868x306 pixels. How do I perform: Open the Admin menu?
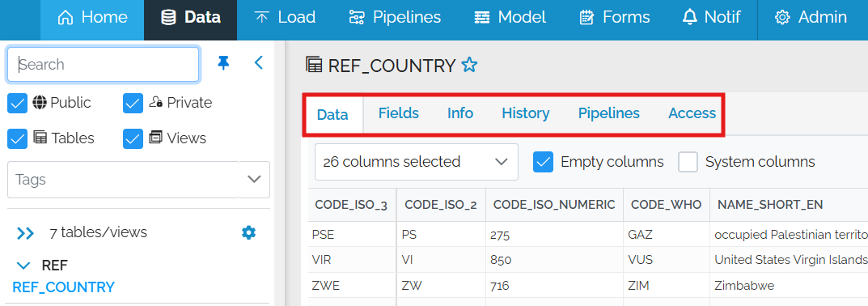pos(811,17)
